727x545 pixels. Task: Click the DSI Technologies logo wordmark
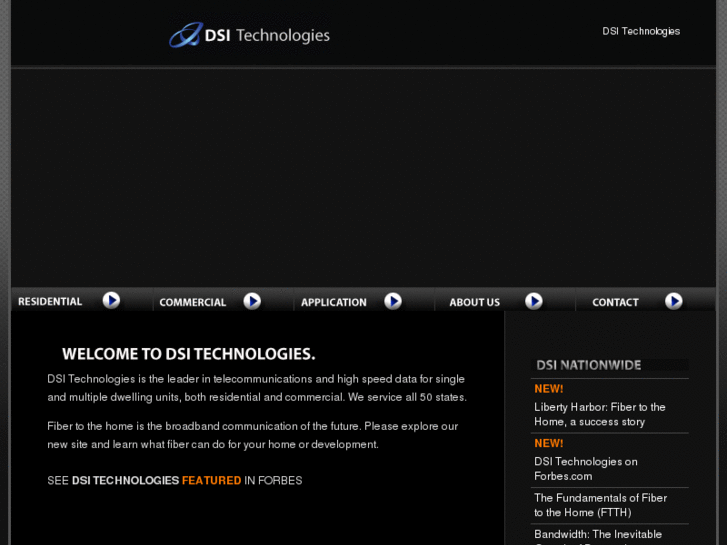point(268,35)
